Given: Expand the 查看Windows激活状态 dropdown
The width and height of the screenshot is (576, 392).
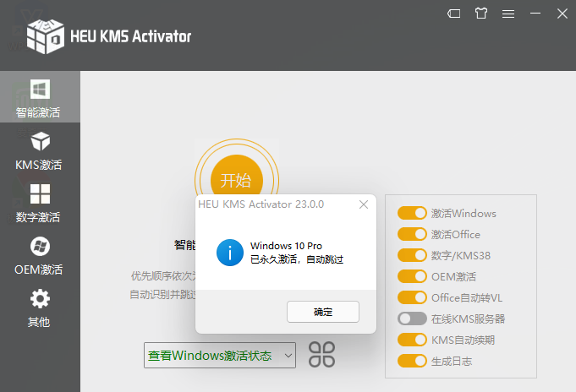Looking at the screenshot, I should click(x=219, y=356).
